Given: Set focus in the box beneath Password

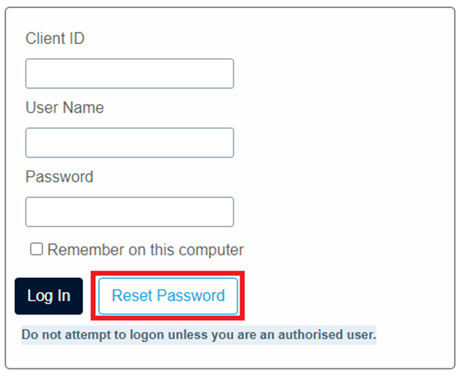Looking at the screenshot, I should click(x=129, y=212).
